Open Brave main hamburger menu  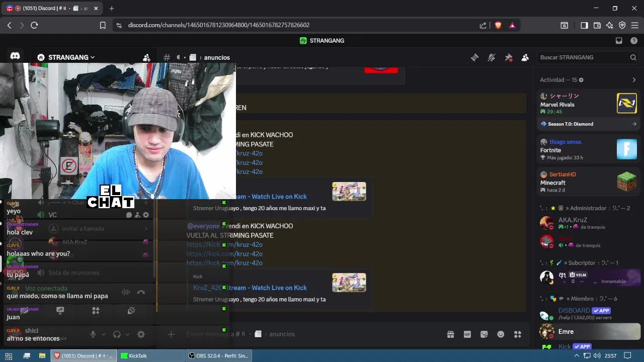[x=634, y=25]
